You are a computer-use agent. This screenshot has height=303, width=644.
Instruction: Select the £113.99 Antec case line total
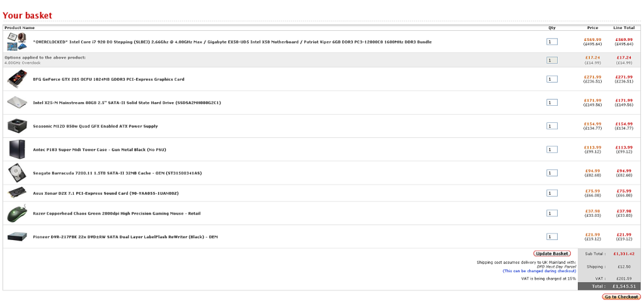coord(623,147)
